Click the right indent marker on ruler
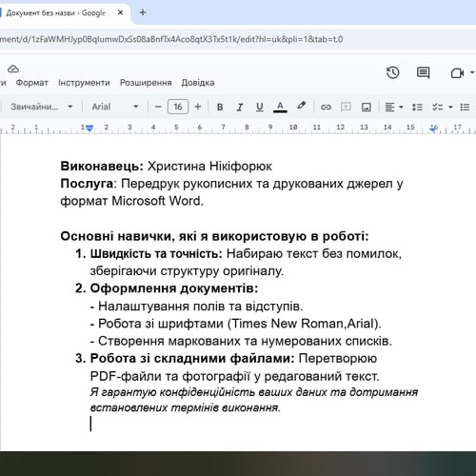Image resolution: width=476 pixels, height=476 pixels. (433, 129)
